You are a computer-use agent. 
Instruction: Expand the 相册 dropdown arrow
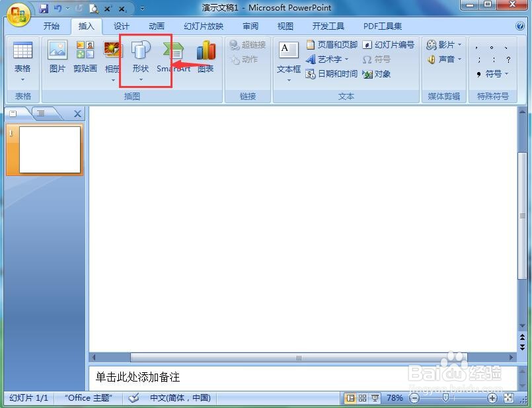[x=113, y=80]
